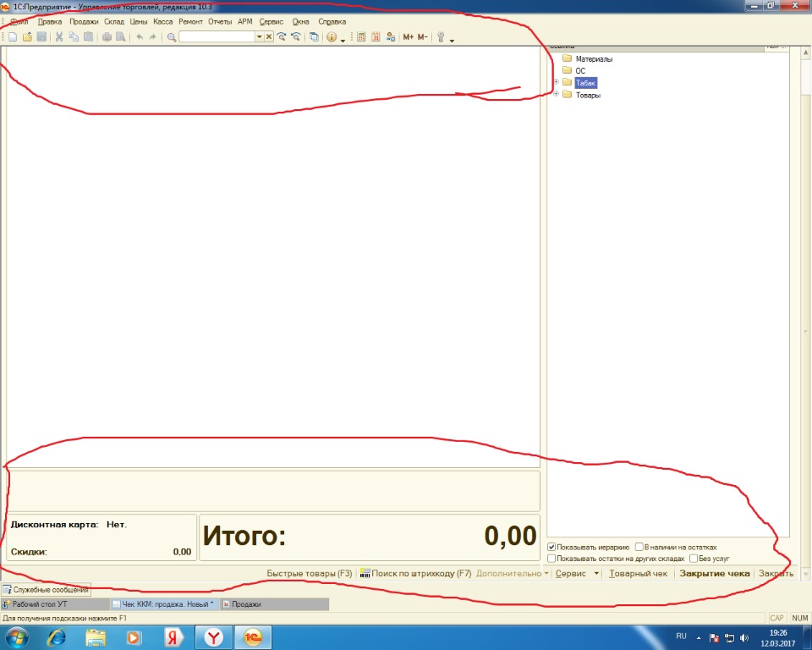Click the barcode search icon (F7)
Screen dimensions: 812x650
(x=365, y=574)
